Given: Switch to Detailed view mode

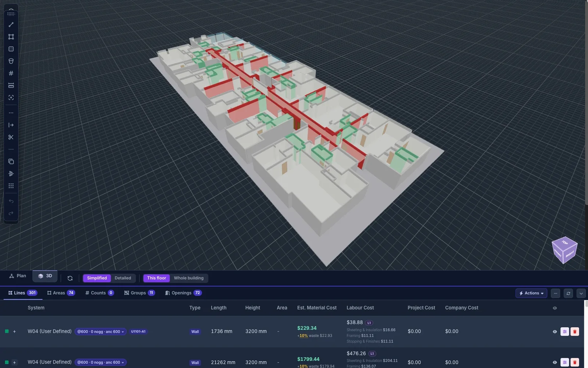Looking at the screenshot, I should tap(123, 278).
